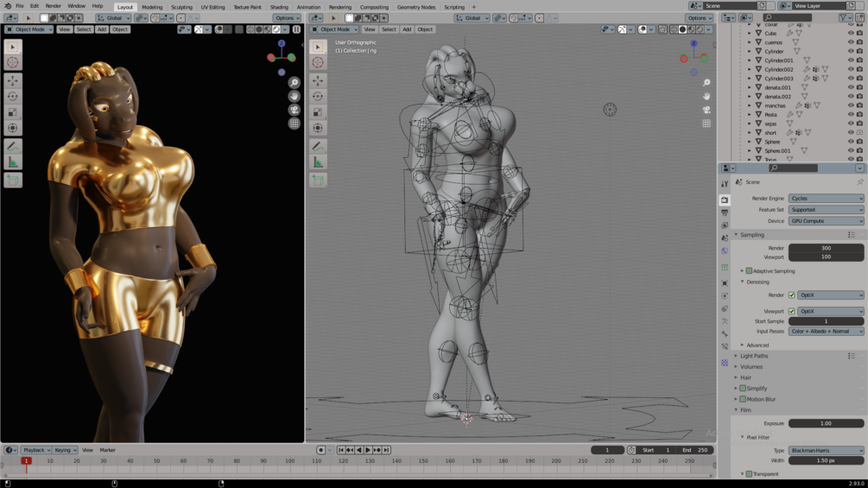Open Playback menu in timeline
This screenshot has height=488, width=868.
[36, 450]
